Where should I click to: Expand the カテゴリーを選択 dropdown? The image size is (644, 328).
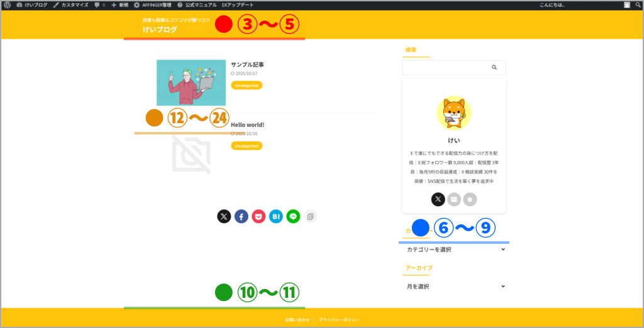pyautogui.click(x=455, y=249)
